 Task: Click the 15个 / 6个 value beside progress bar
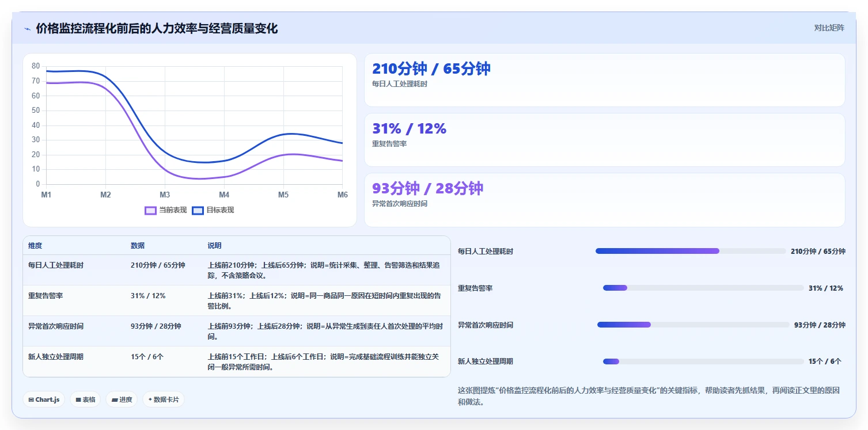(x=825, y=361)
